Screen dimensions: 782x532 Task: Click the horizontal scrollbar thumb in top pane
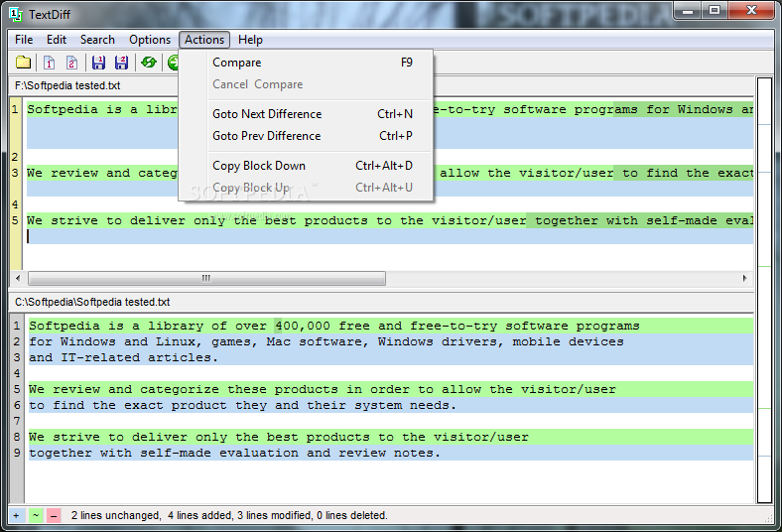[x=206, y=278]
